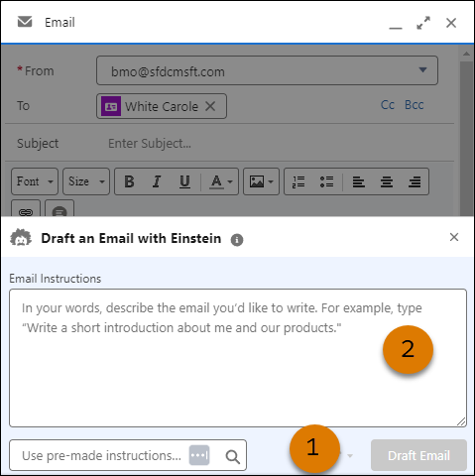
Task: Align text right
Action: [415, 181]
